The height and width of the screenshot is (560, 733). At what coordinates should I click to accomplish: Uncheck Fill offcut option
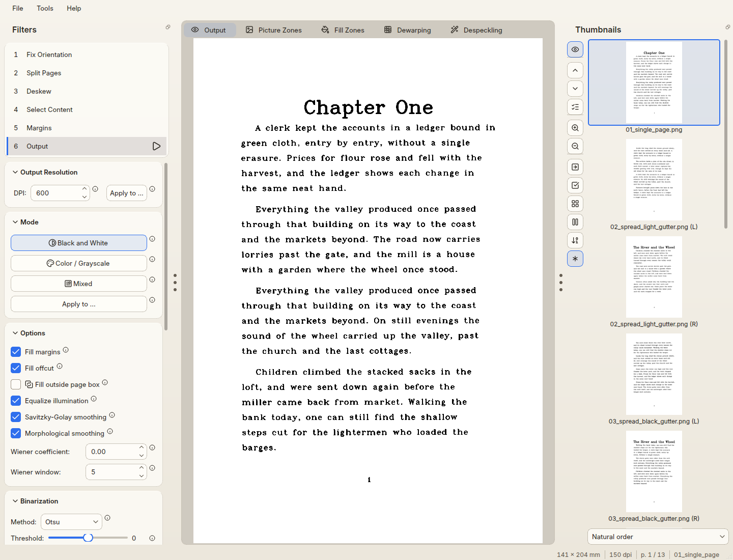[16, 368]
